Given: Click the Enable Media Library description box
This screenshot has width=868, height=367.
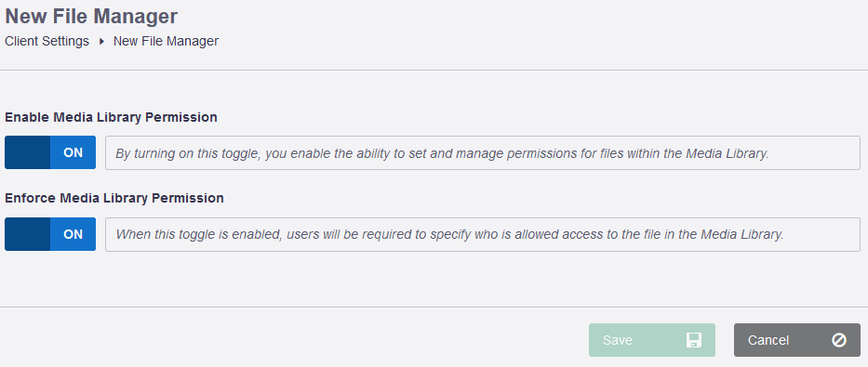Looking at the screenshot, I should (x=483, y=152).
